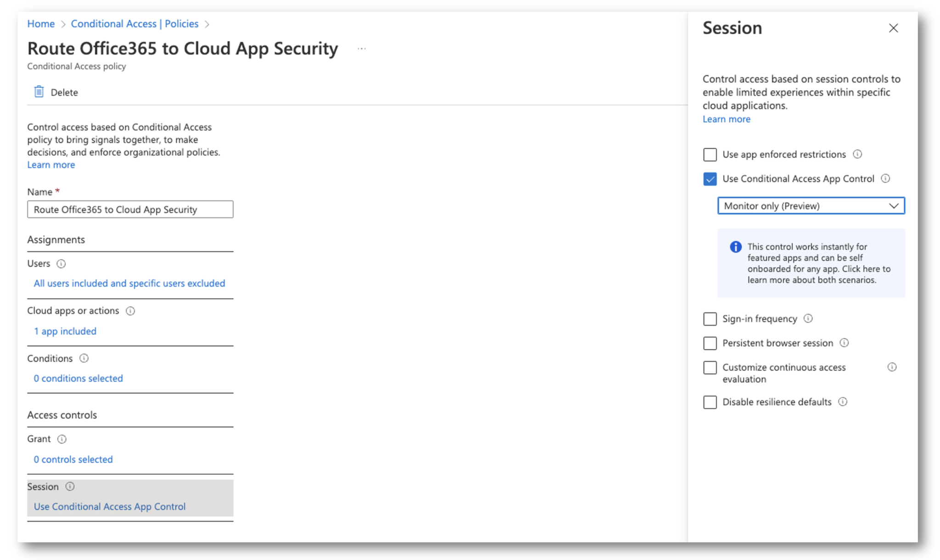Enable Sign-in frequency checkbox
Viewport: 940px width, 560px height.
point(710,319)
